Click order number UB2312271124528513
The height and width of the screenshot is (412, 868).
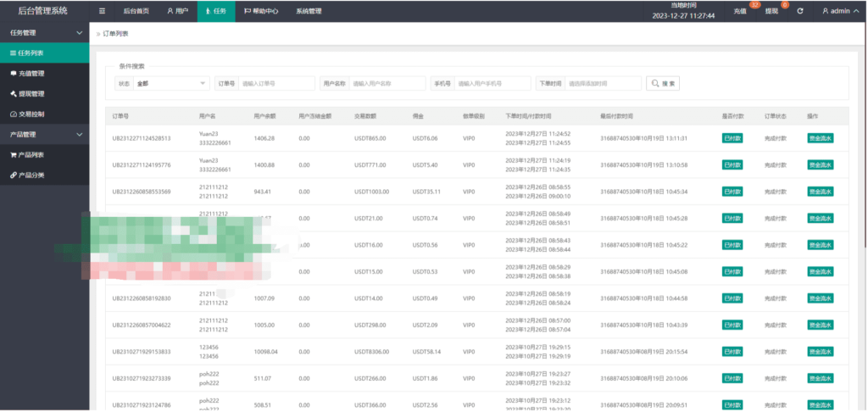[x=142, y=138]
